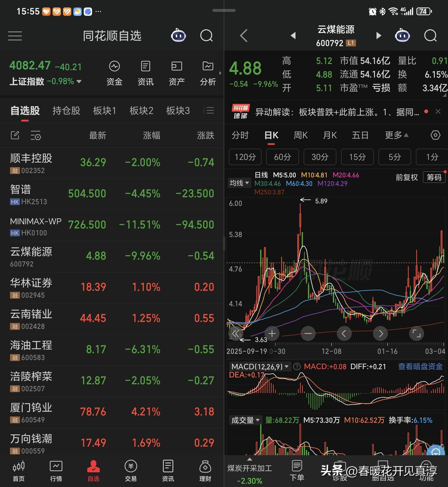Expand the 上证指数 index dropdown arrow
Viewport: 448px width, 487px height.
(79, 82)
